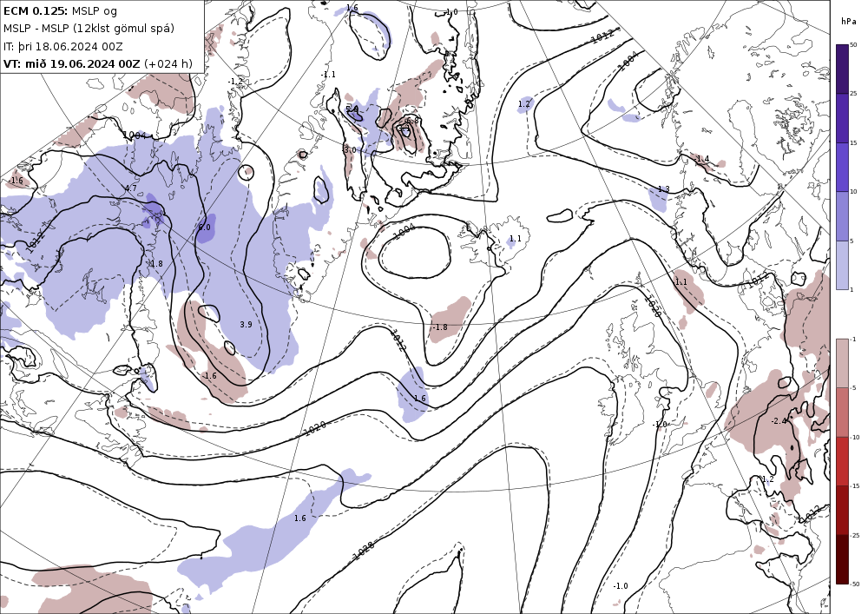Screen dimensions: 868x614
Task: Select the pale pink -1 to -5 legend swatch
Action: (x=842, y=363)
